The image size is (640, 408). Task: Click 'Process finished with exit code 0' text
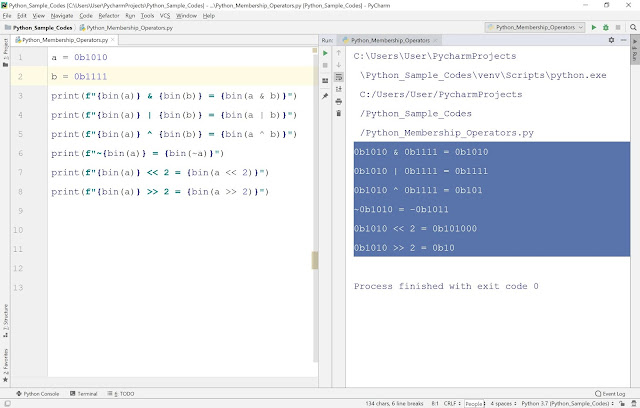pyautogui.click(x=446, y=286)
